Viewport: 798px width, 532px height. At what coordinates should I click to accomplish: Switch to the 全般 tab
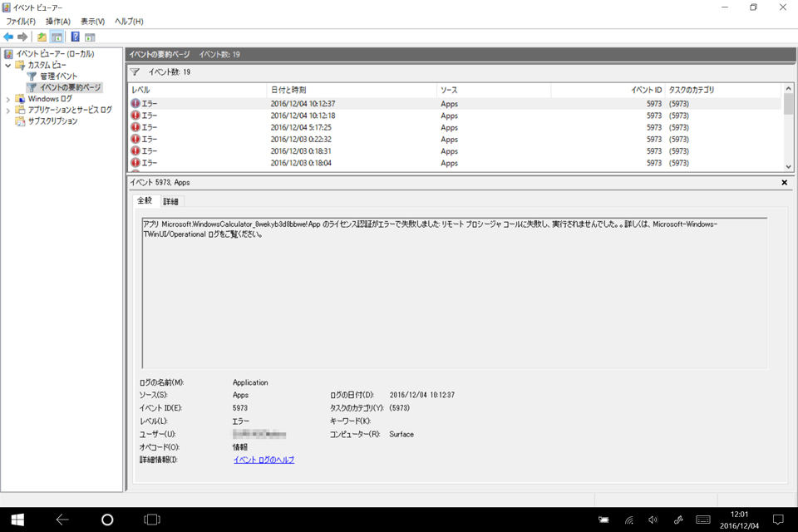(145, 200)
